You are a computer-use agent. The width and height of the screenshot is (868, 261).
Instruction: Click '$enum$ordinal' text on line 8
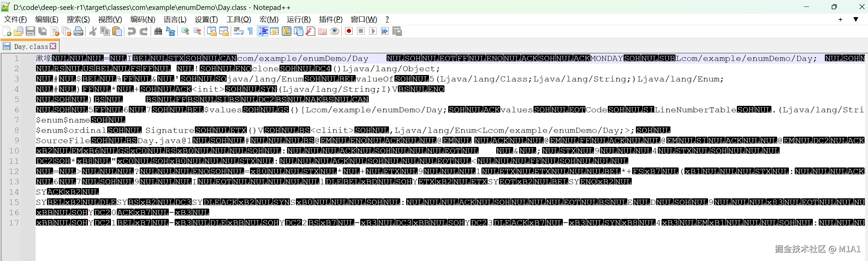(71, 130)
